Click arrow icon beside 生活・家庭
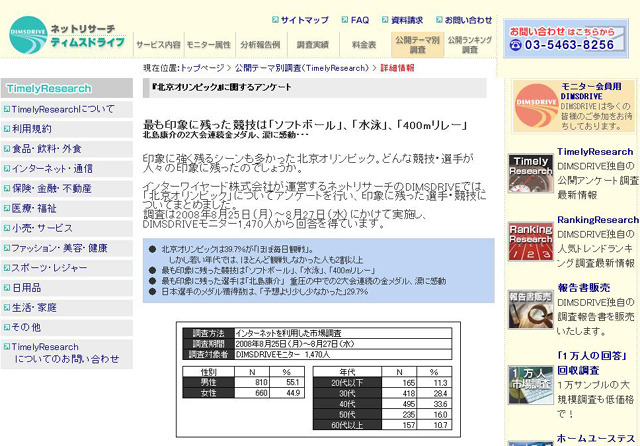 (7, 307)
